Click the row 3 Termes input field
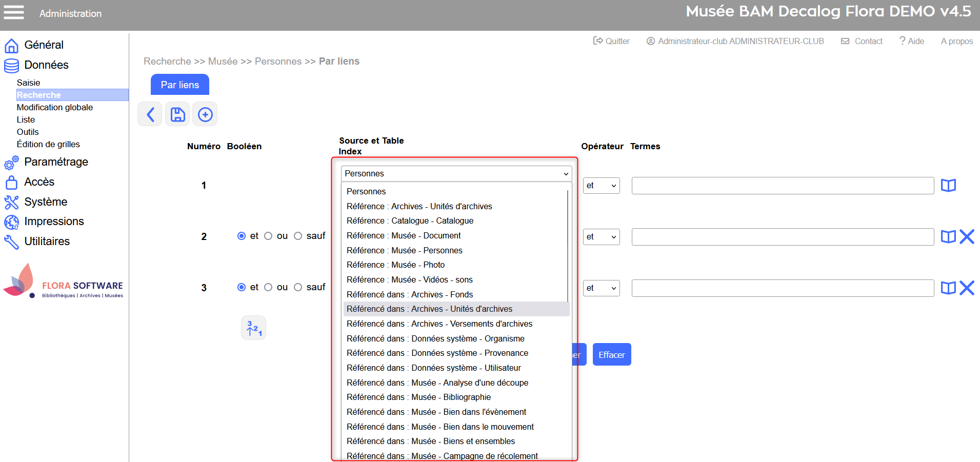The image size is (980, 462). 783,288
